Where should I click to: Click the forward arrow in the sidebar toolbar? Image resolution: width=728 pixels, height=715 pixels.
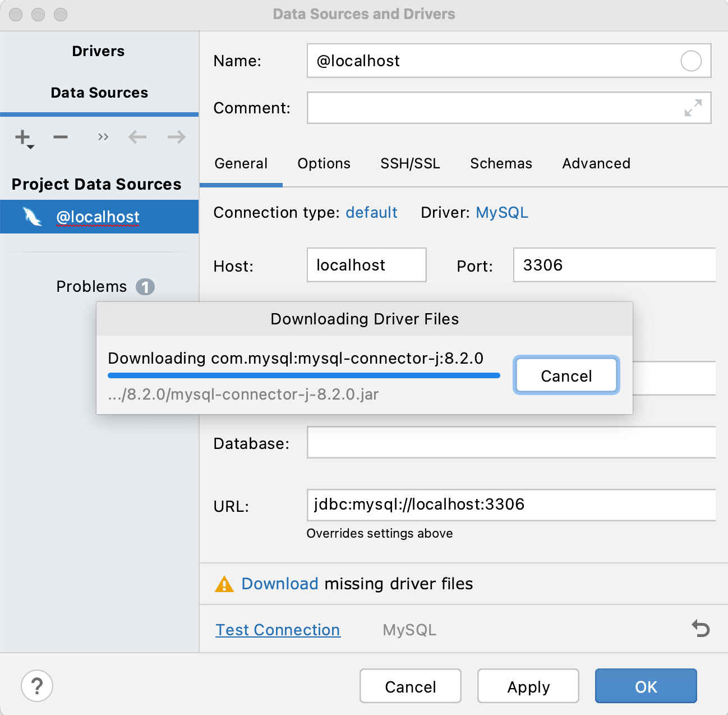point(177,137)
